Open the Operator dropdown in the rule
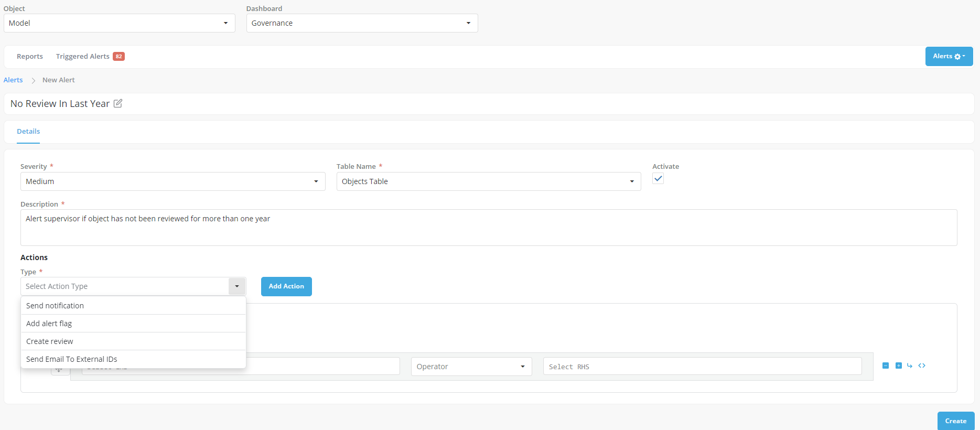The height and width of the screenshot is (430, 980). click(471, 367)
